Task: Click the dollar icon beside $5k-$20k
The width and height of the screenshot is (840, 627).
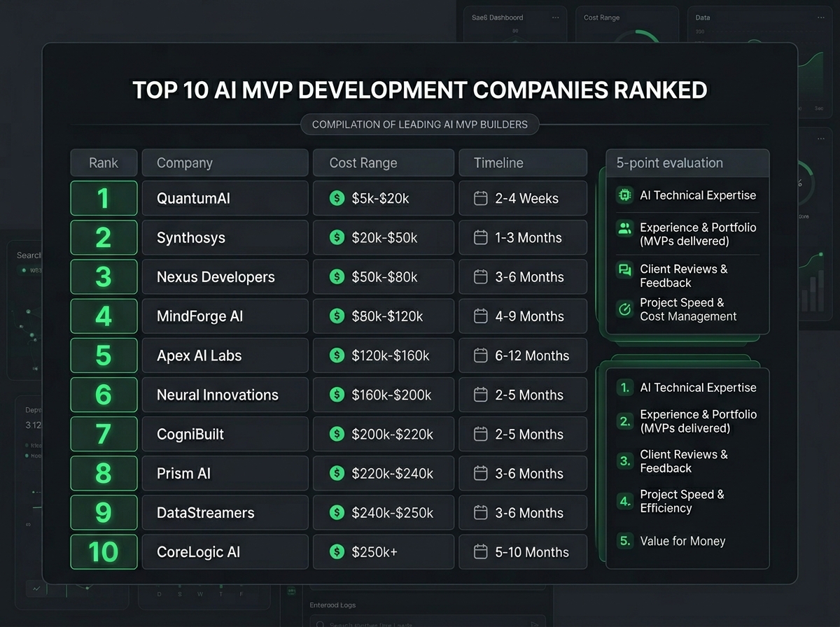Action: pos(336,198)
